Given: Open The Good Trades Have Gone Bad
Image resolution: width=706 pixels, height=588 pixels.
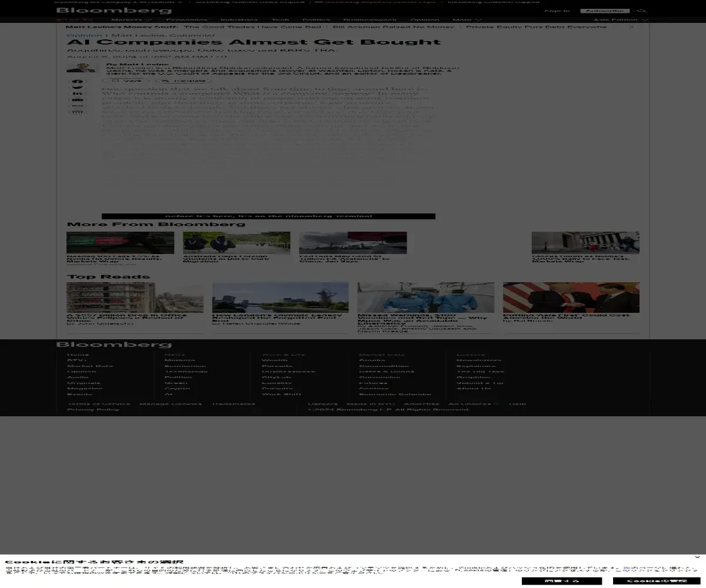Looking at the screenshot, I should pos(252,27).
